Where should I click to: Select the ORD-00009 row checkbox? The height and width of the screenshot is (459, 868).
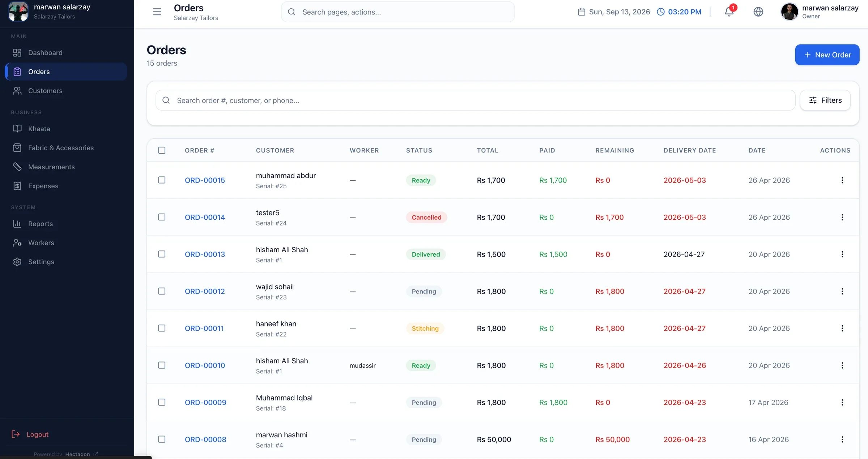pyautogui.click(x=162, y=402)
